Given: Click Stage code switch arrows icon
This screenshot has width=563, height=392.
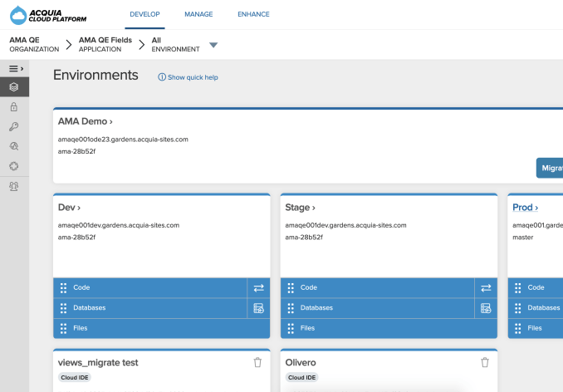Looking at the screenshot, I should coord(486,287).
